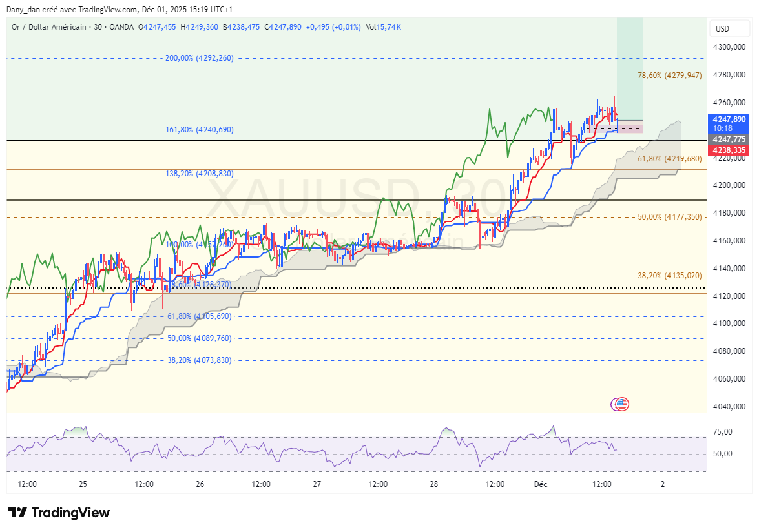Click the Déc date on time axis
Screen dimensions: 759x532
(541, 484)
